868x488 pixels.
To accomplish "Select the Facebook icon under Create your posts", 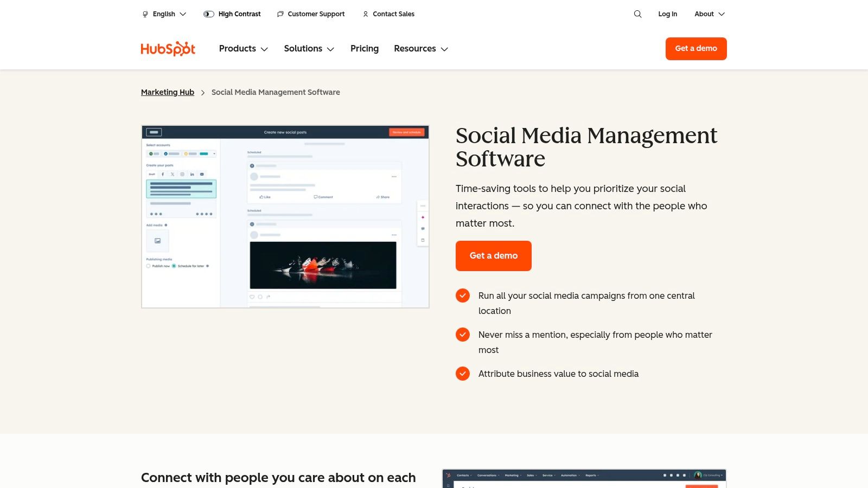I will click(x=162, y=174).
